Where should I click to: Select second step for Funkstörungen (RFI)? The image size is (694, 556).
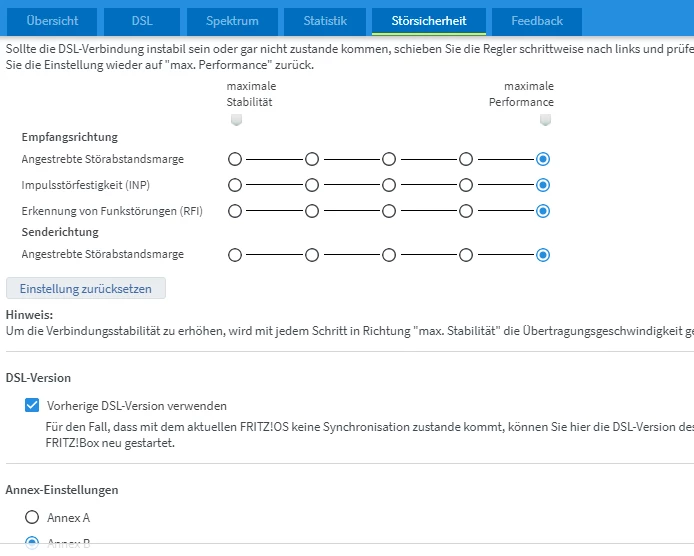[312, 211]
